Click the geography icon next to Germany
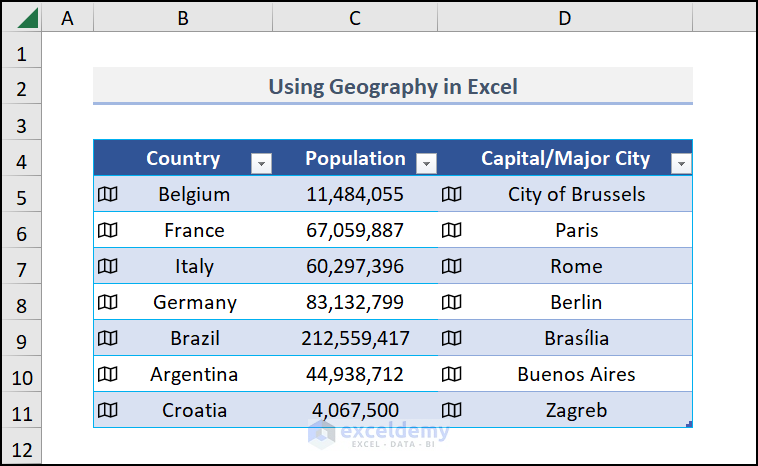This screenshot has height=466, width=758. coord(107,302)
